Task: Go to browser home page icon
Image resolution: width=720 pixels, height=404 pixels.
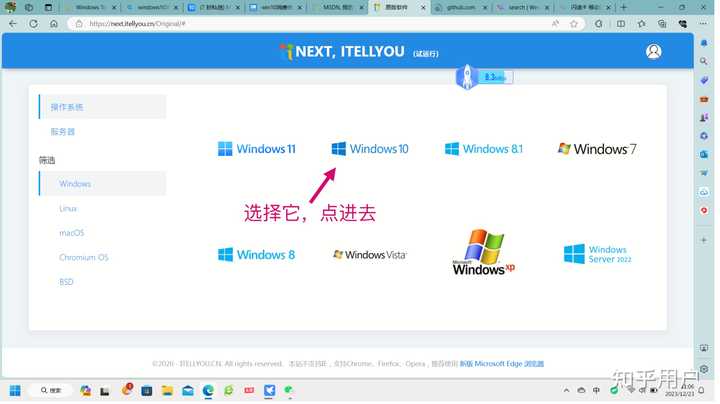Action: [54, 23]
